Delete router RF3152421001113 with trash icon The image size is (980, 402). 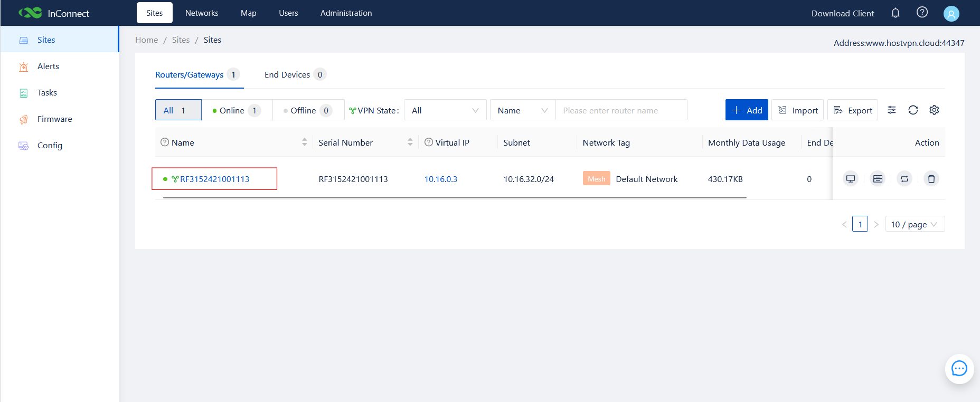coord(931,179)
